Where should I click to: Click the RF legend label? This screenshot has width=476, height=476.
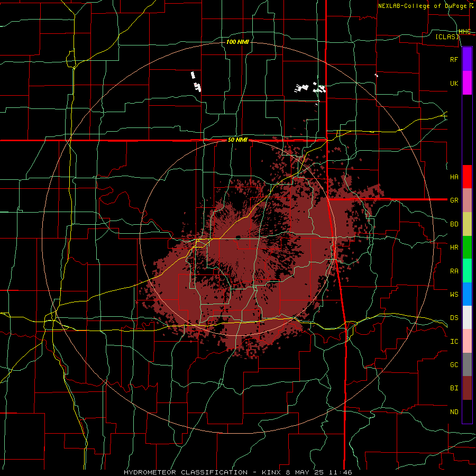pos(454,59)
